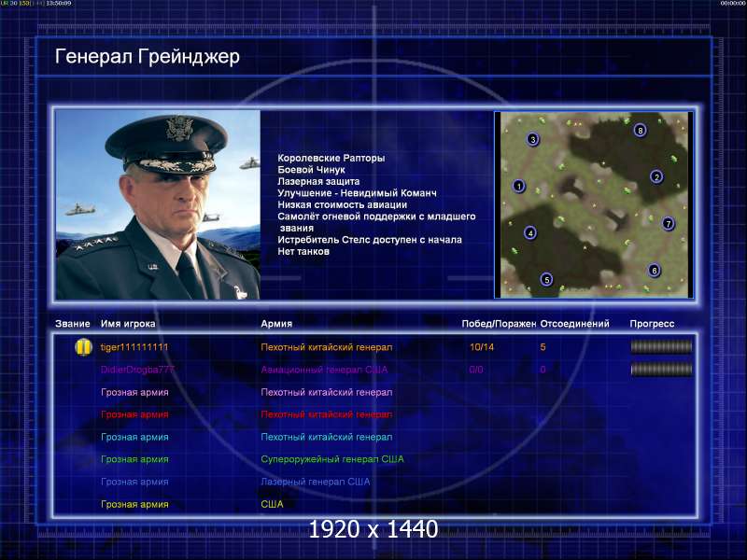The image size is (747, 560).
Task: Select player name DidierDrogba777
Action: pyautogui.click(x=137, y=370)
